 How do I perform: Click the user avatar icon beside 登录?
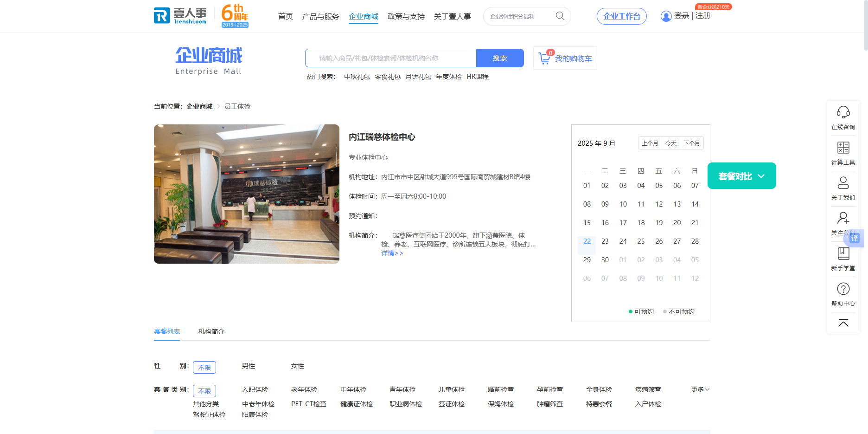[666, 16]
